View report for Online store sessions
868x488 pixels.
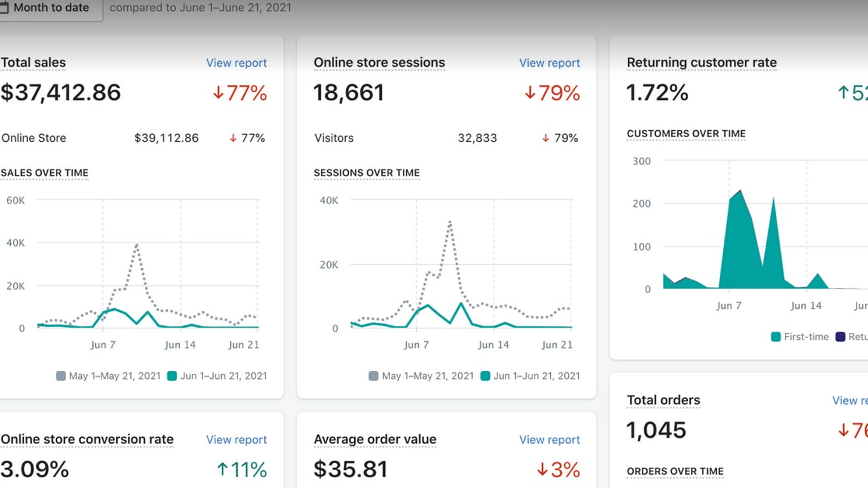click(x=550, y=63)
